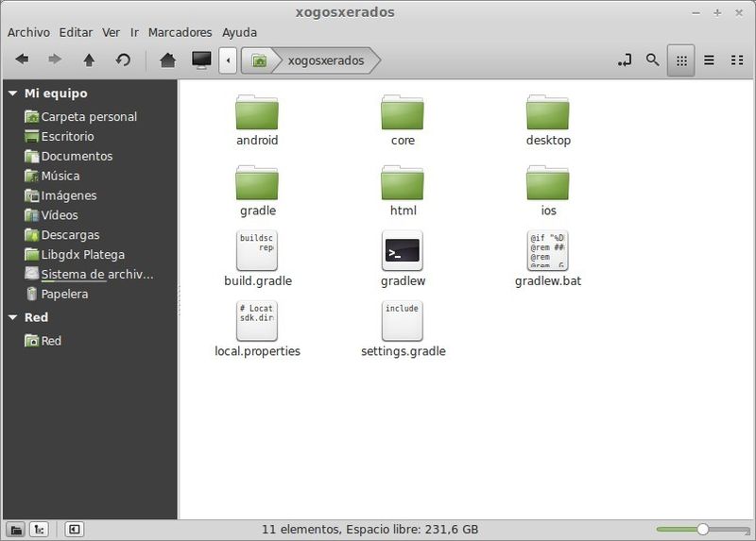This screenshot has height=541, width=756.
Task: Go back with the left arrow button
Action: tap(22, 59)
